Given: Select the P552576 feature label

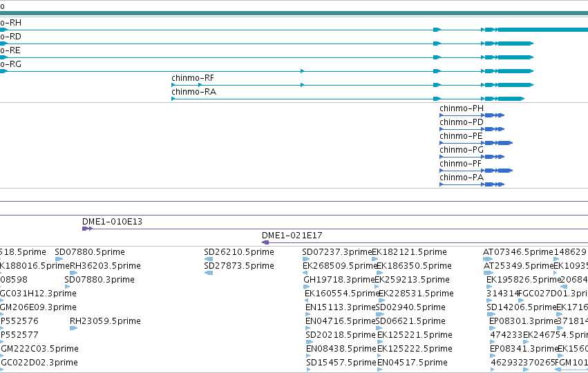Looking at the screenshot, I should tap(19, 321).
